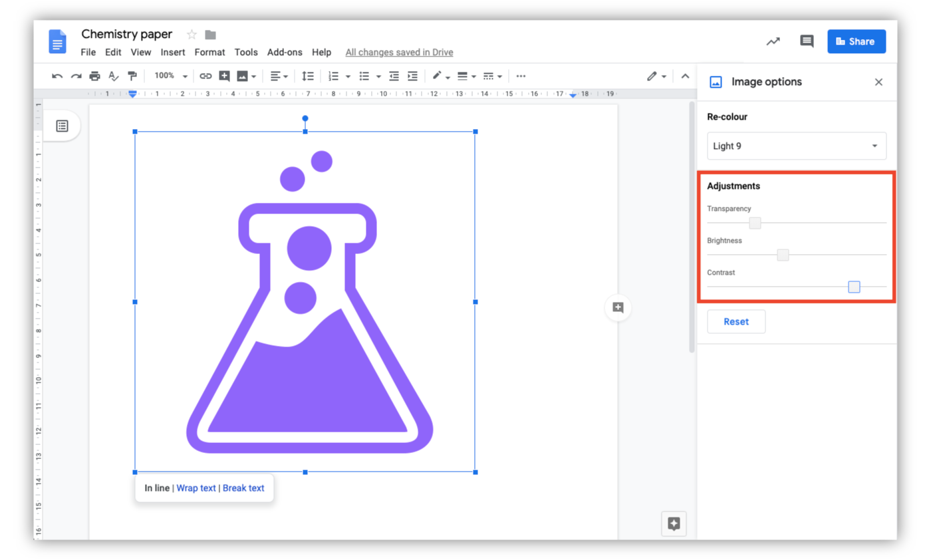This screenshot has height=560, width=931.
Task: Select the In line option
Action: [x=157, y=488]
